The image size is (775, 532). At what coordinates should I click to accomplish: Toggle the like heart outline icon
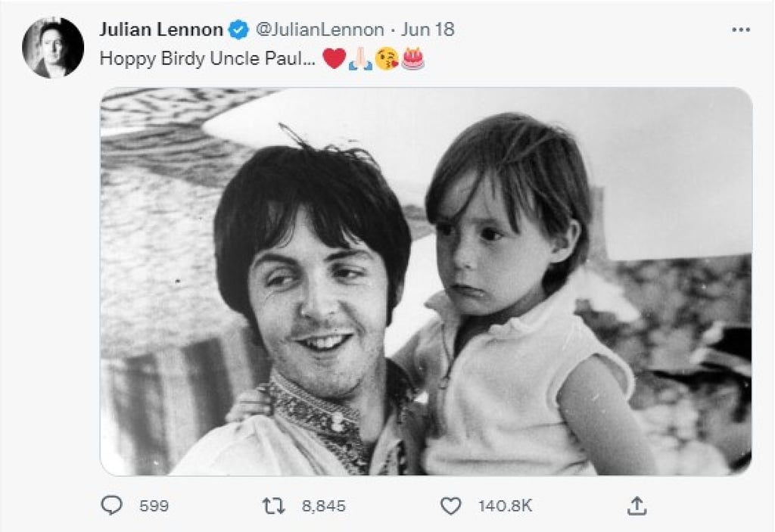tap(451, 506)
